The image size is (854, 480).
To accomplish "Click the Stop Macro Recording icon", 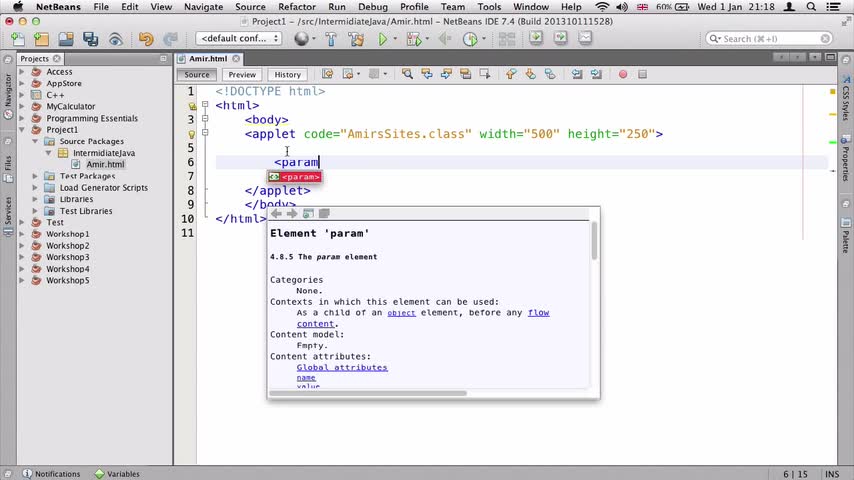I will point(643,74).
